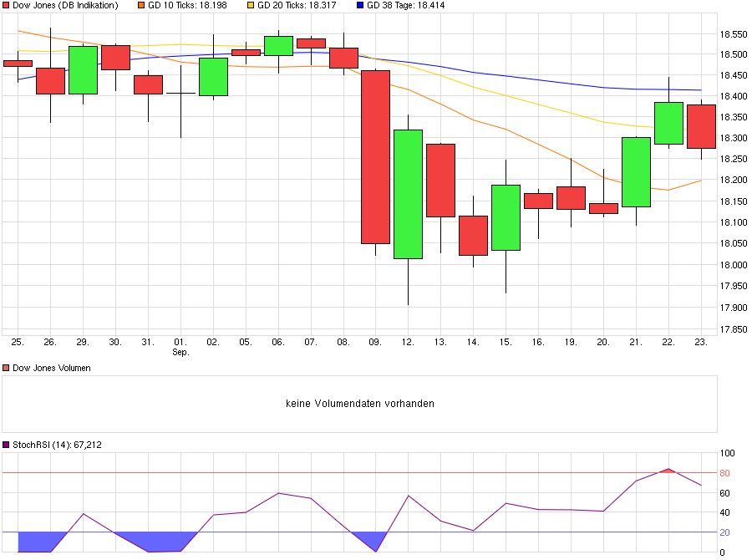Click the x-axis date label '25.'
752x560 pixels.
(18, 342)
